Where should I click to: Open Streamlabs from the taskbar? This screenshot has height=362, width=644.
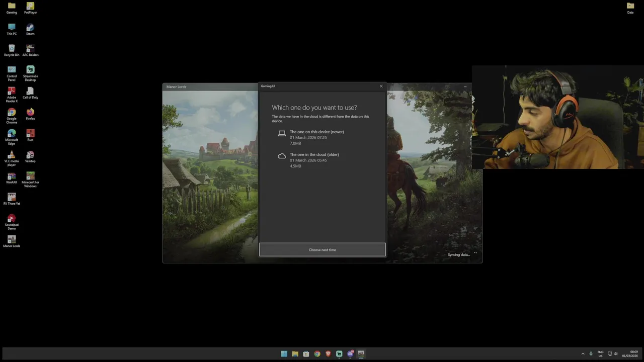coord(339,354)
